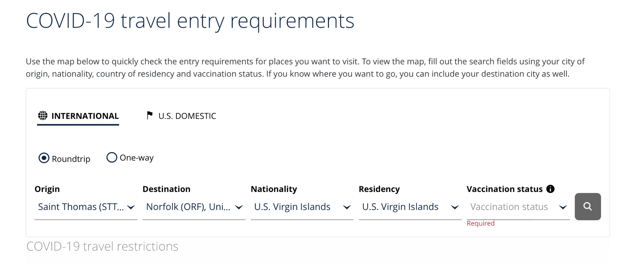Open Residency field showing U.S. Virgin Islands
Viewport: 644px width, 264px height.
click(410, 207)
